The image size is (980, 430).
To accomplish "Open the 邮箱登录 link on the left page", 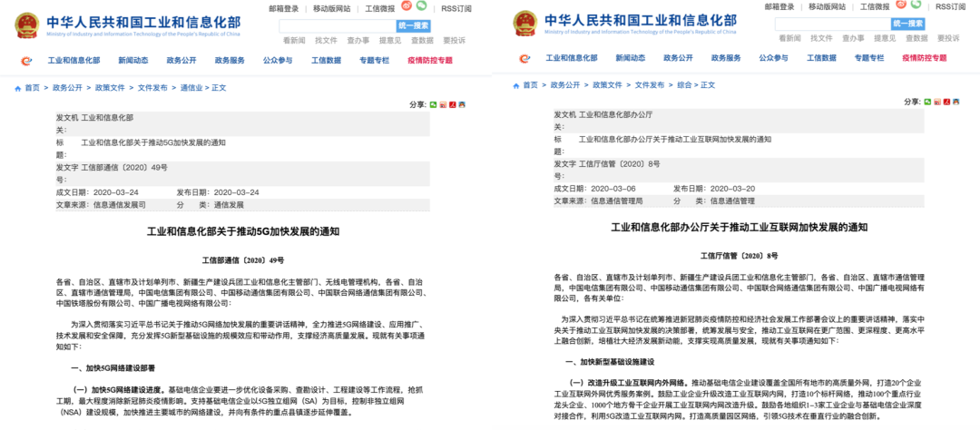I will 284,9.
